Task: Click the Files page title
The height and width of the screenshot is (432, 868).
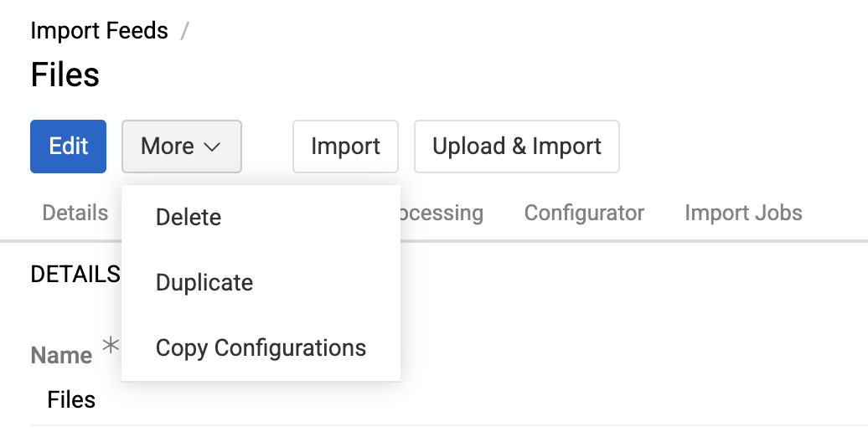Action: pyautogui.click(x=65, y=75)
